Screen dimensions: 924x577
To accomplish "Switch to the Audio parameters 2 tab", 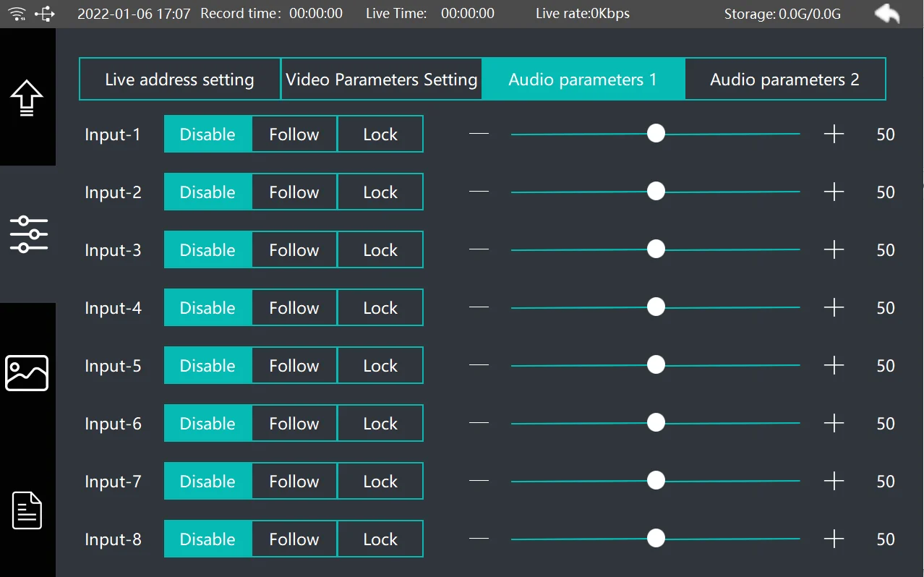I will pos(784,79).
